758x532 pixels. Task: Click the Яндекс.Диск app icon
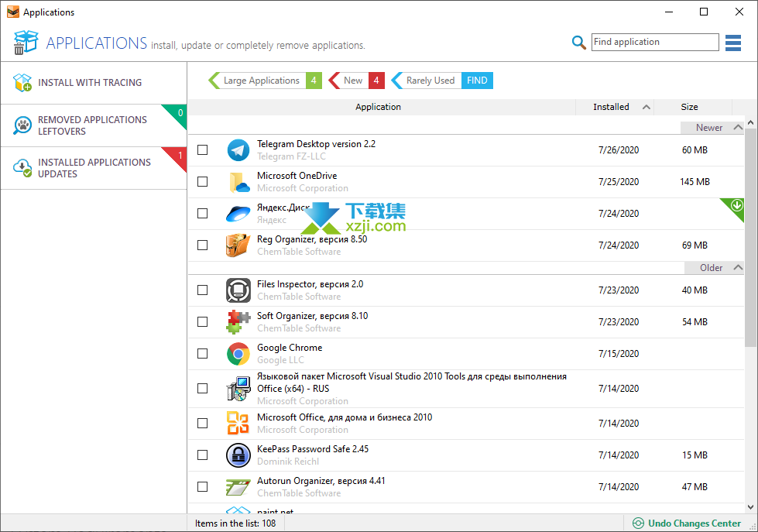238,213
